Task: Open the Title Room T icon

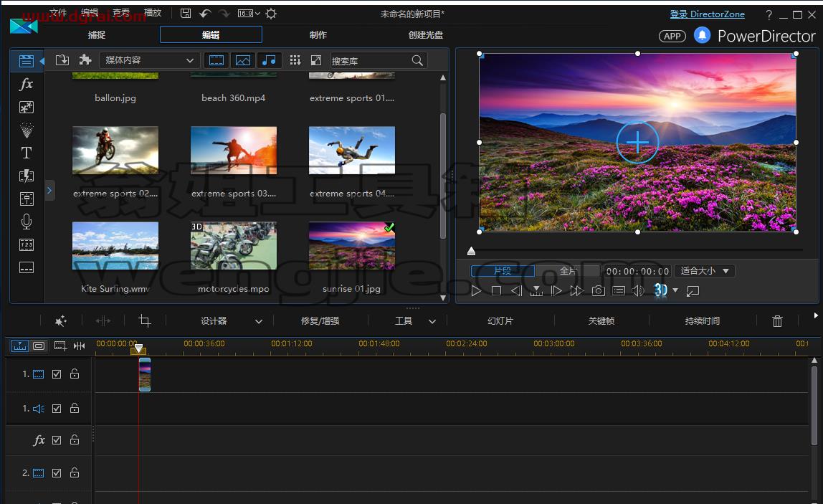Action: pyautogui.click(x=27, y=153)
